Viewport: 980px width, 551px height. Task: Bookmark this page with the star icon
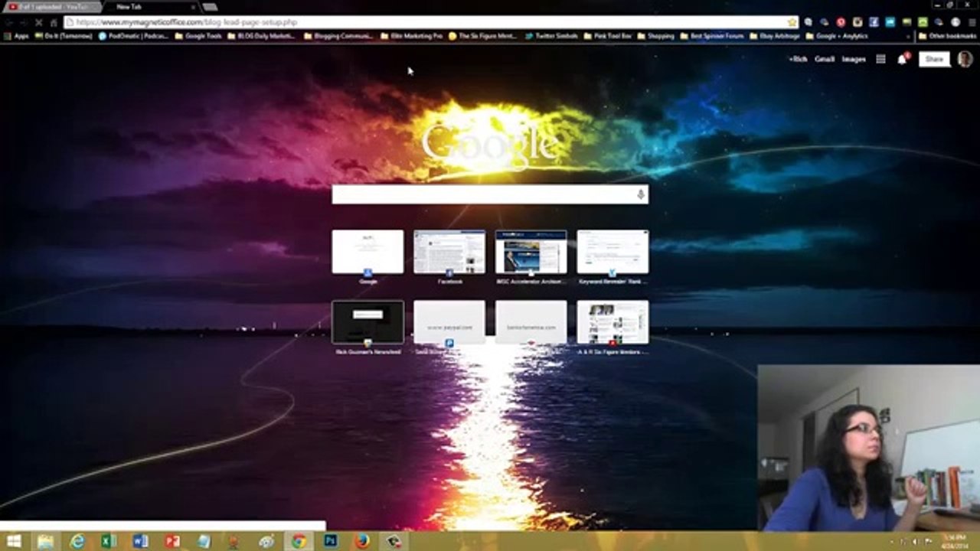(792, 22)
